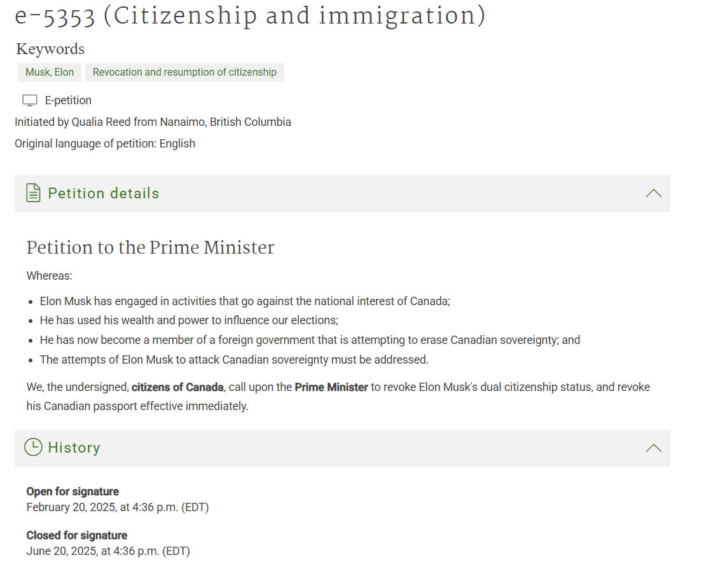Viewport: 711px width, 588px height.
Task: Click the History clock icon
Action: coord(33,448)
